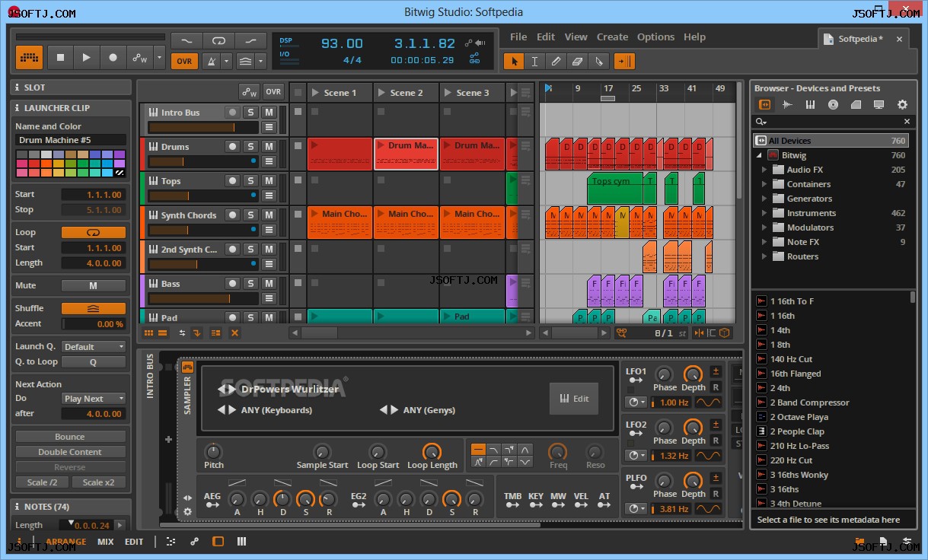Arm record on the Tops track

[232, 180]
